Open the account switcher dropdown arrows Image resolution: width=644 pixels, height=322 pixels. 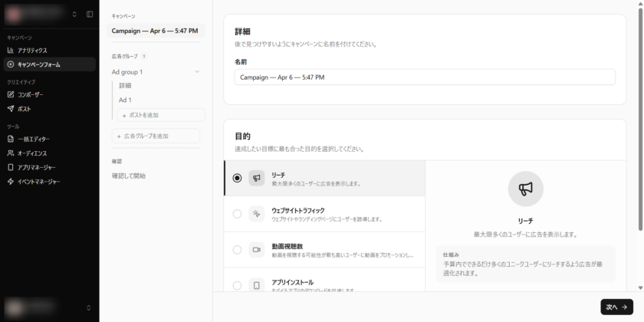pyautogui.click(x=74, y=14)
